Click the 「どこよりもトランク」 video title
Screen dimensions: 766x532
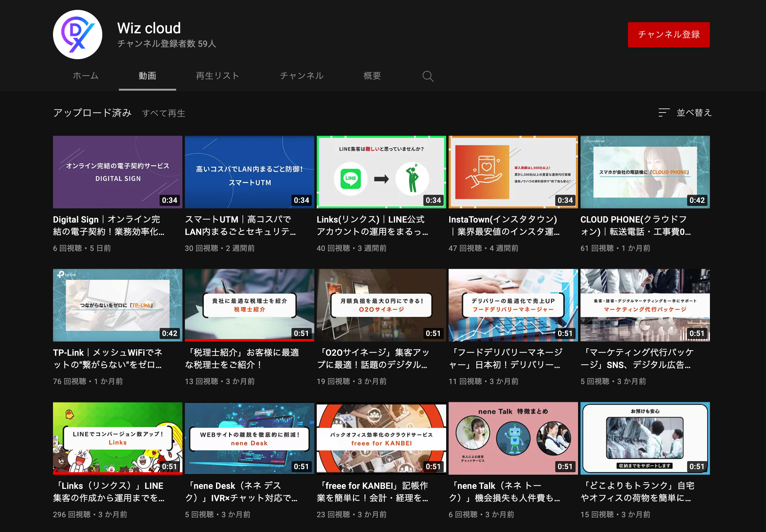(x=638, y=491)
